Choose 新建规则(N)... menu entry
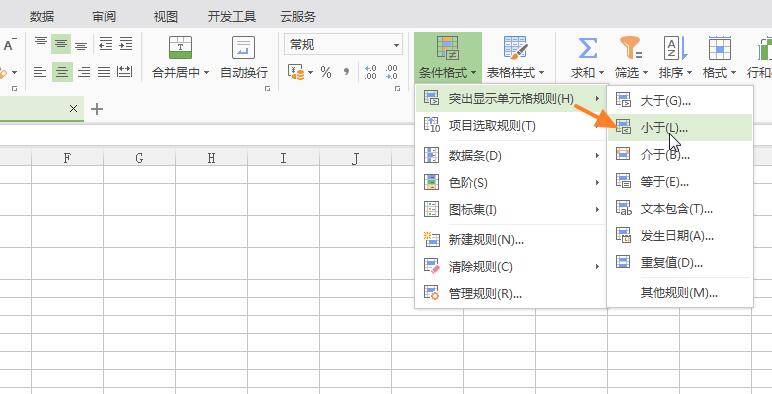Viewport: 772px width, 394px height. pos(511,240)
